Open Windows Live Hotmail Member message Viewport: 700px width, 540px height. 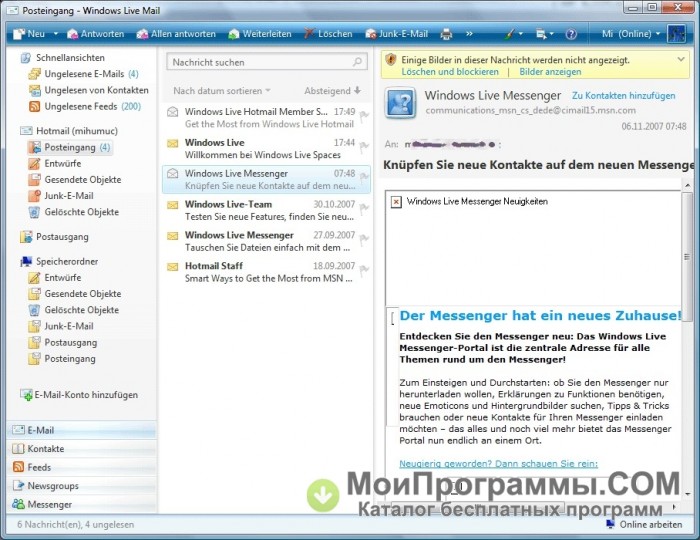pyautogui.click(x=267, y=118)
